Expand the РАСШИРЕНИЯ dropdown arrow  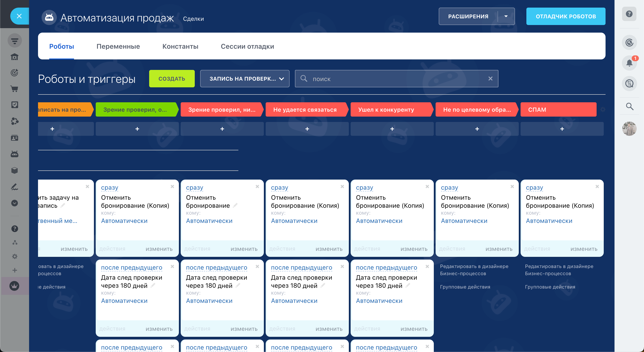[506, 17]
